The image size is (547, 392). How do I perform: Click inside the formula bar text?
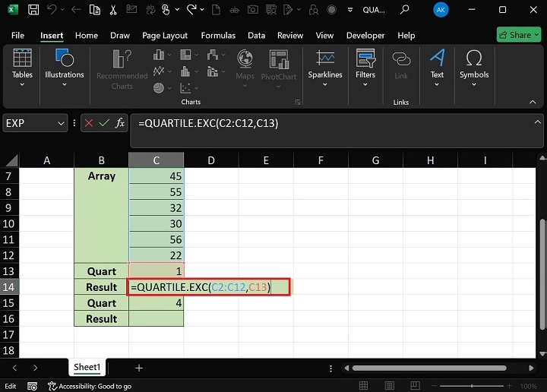click(x=209, y=124)
